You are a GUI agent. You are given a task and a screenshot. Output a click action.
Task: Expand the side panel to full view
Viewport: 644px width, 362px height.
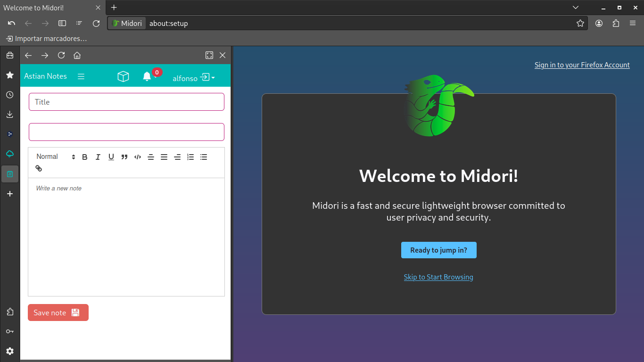pos(209,55)
